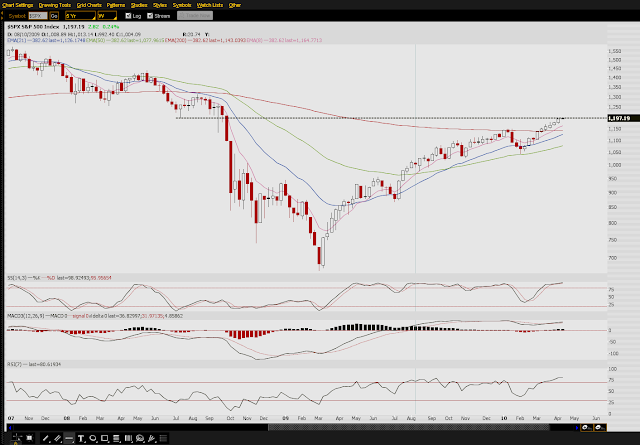The width and height of the screenshot is (640, 445).
Task: Open the Chart Settings menu
Action: pos(18,5)
